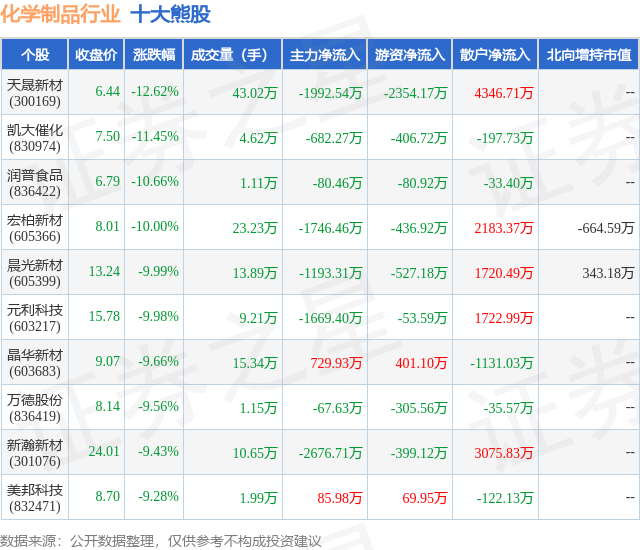
Task: Click main inflow value -1746.46万
Action: (330, 228)
